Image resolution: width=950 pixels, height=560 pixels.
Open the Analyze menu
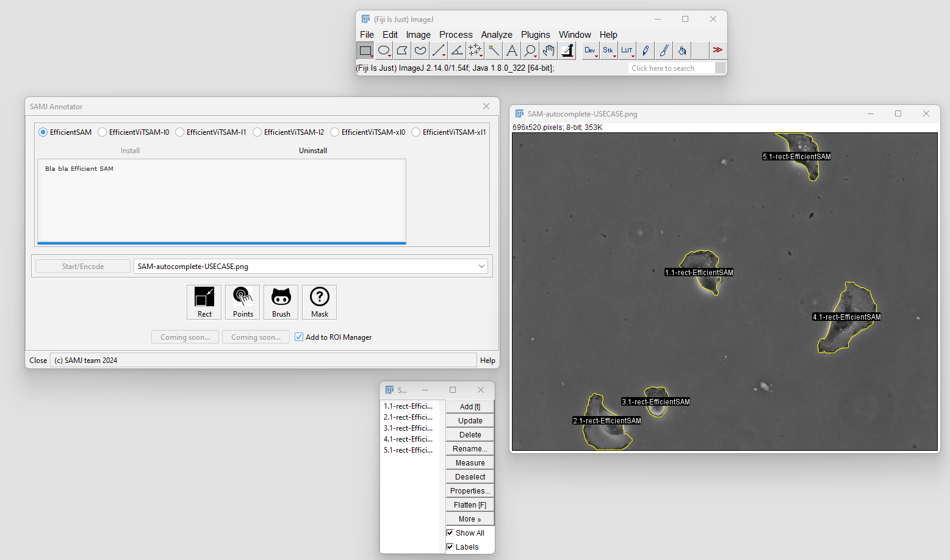[x=497, y=35]
